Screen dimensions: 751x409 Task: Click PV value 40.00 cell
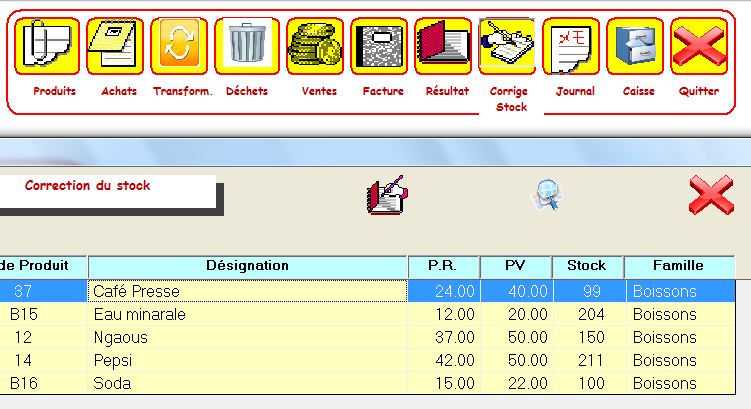click(x=517, y=291)
